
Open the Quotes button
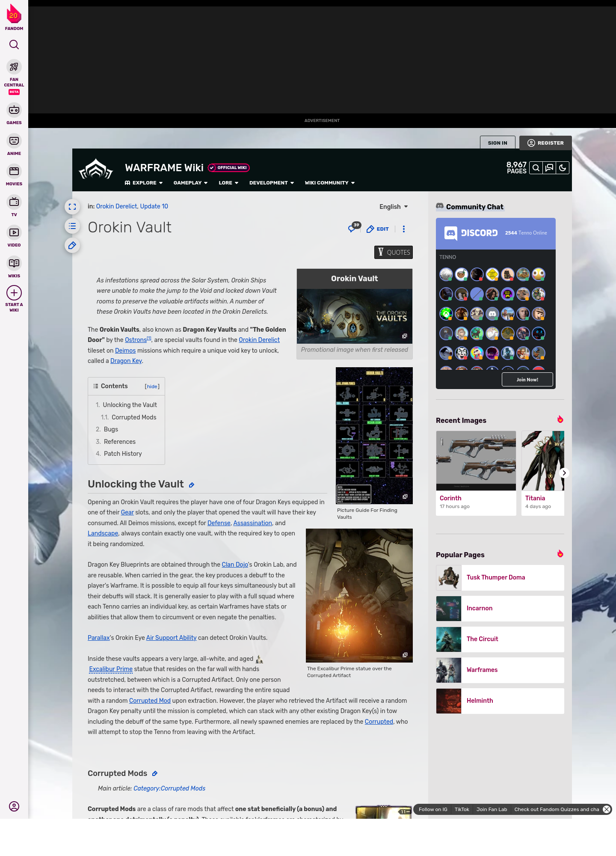pyautogui.click(x=394, y=252)
